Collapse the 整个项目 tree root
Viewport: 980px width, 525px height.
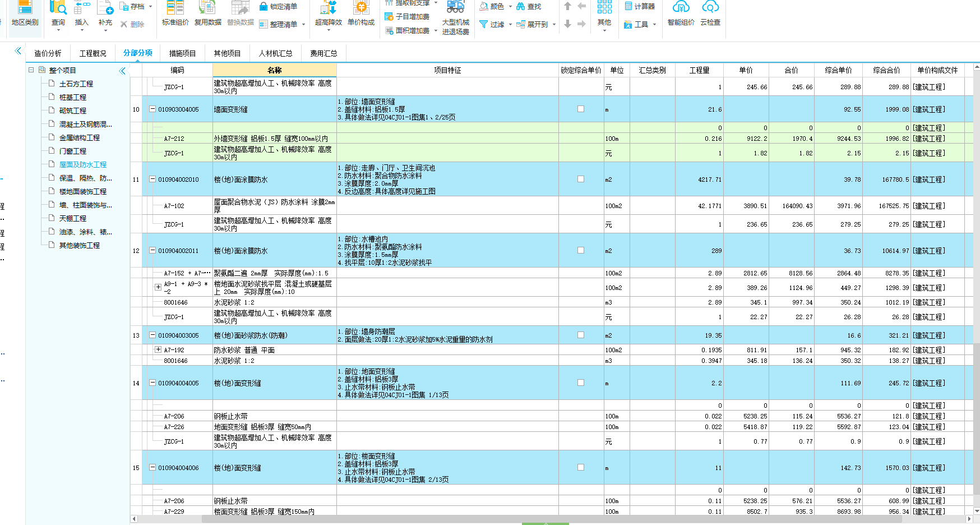(x=31, y=70)
